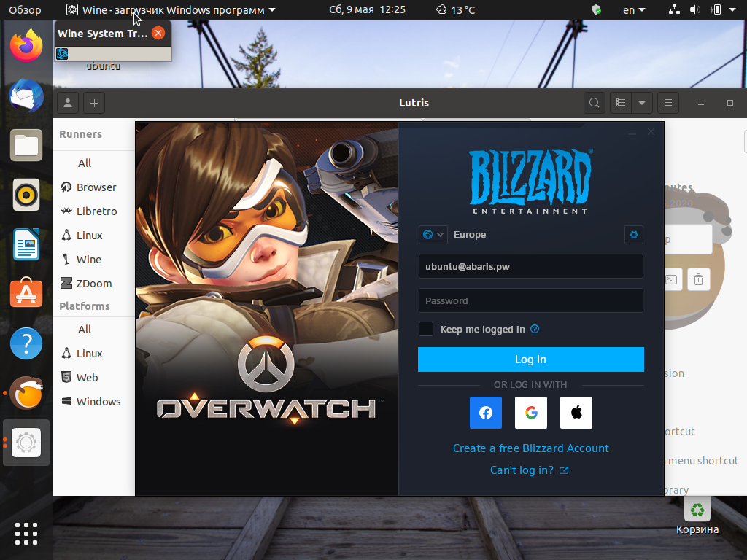Viewport: 747px width, 560px height.
Task: Expand Lutris view options dropdown arrow
Action: 642,103
